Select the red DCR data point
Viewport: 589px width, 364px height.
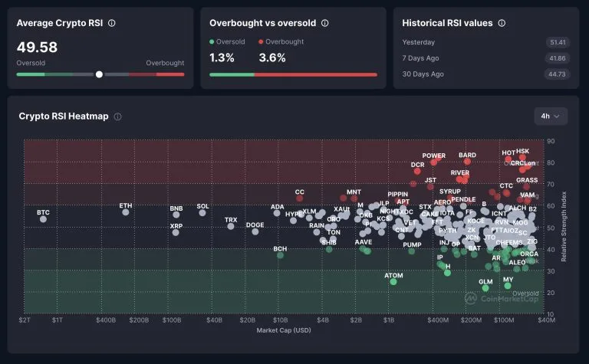tap(417, 171)
